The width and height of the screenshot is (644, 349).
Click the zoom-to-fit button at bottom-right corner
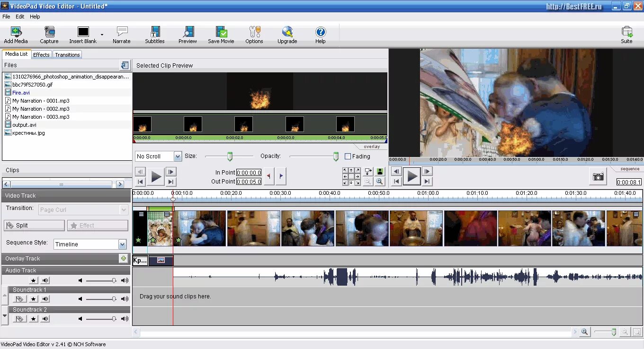(636, 332)
